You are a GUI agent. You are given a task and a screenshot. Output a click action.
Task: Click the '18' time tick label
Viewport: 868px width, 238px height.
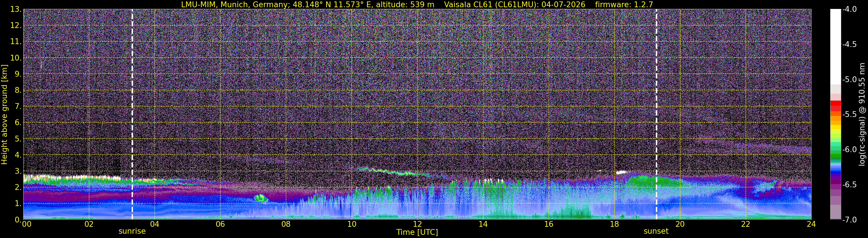point(614,224)
